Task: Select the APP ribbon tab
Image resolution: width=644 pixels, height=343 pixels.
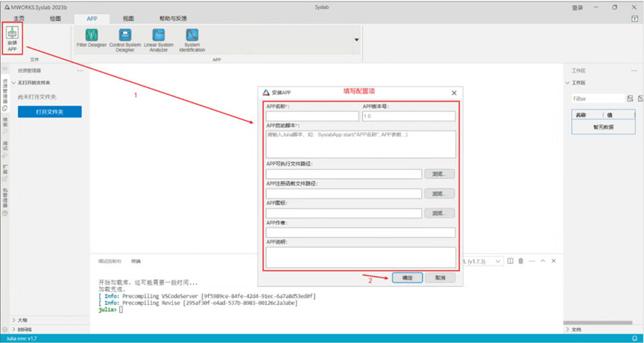Action: tap(92, 19)
